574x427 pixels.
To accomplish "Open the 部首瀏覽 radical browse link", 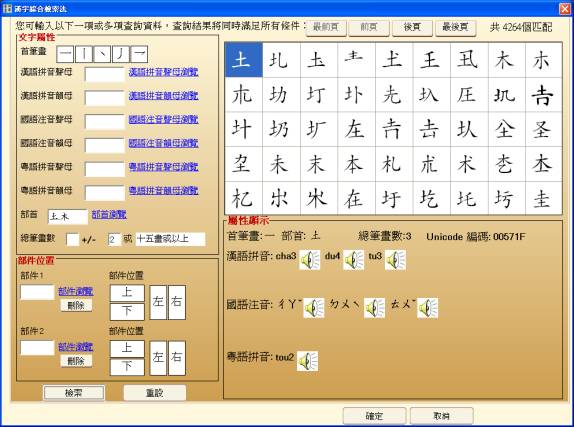I will [x=109, y=215].
